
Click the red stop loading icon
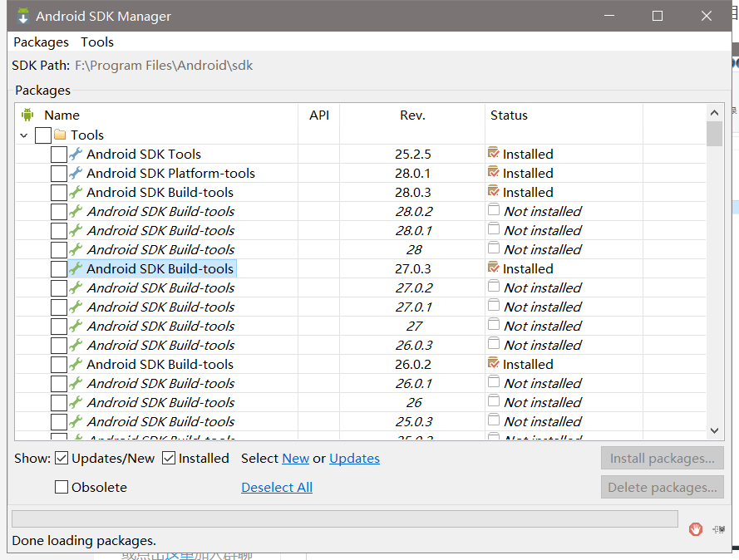click(696, 529)
